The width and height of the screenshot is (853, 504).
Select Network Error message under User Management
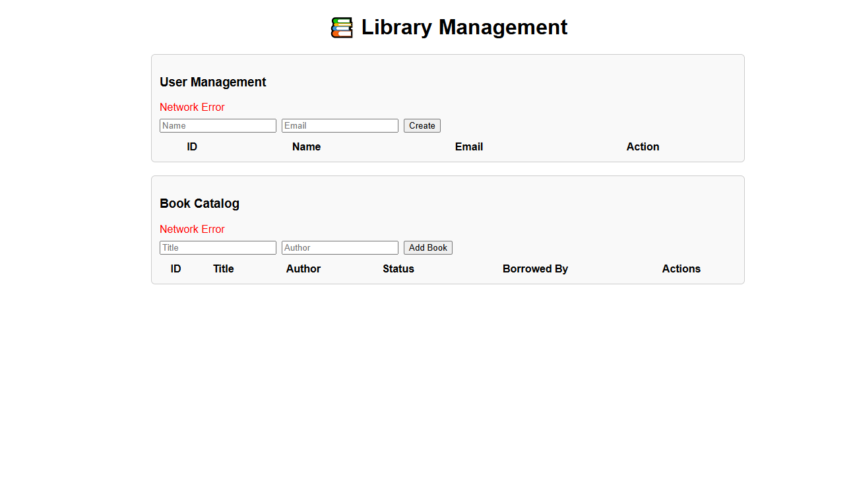click(192, 108)
